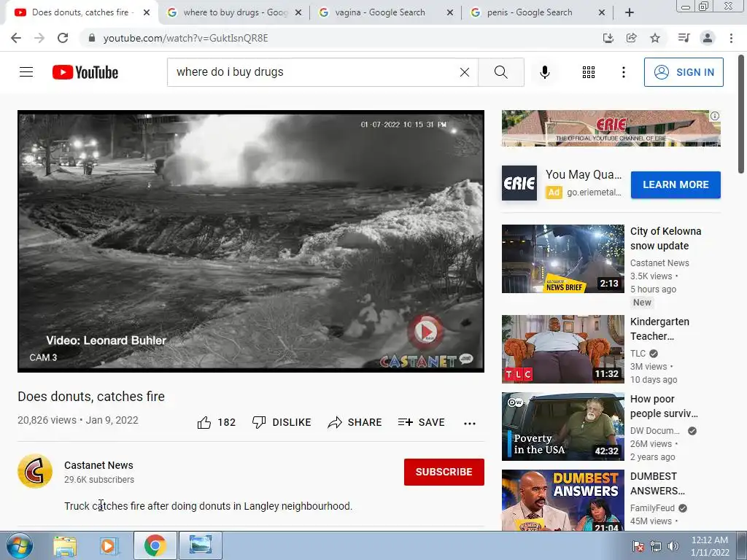Open the Windows Start orb
Viewport: 747px width, 560px height.
[19, 545]
